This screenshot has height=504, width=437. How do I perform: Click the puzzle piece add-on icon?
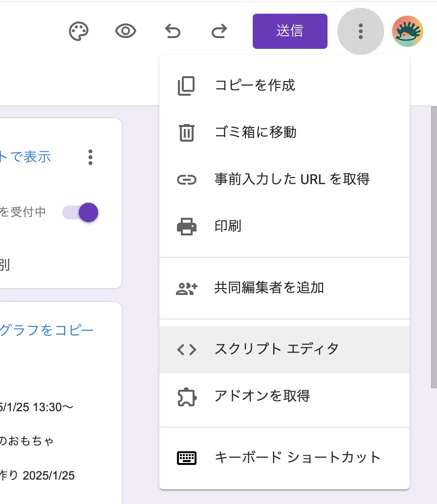point(187,397)
